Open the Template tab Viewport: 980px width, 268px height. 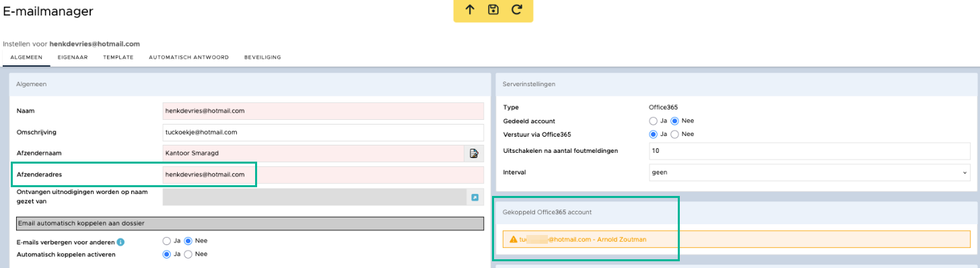click(118, 57)
